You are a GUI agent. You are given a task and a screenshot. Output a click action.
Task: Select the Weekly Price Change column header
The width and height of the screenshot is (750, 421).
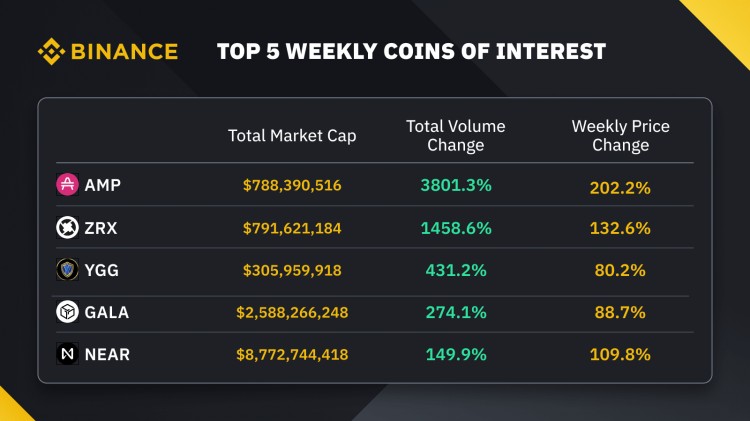point(620,135)
